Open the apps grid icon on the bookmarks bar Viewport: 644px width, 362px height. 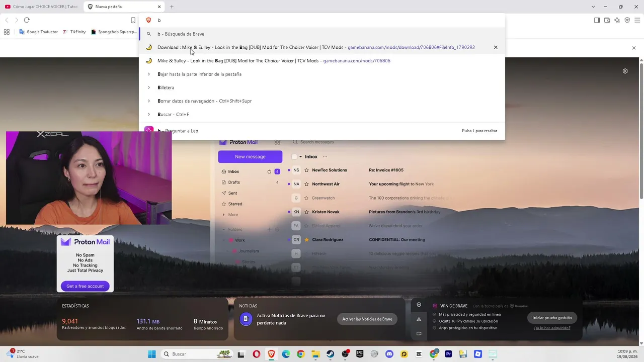[x=7, y=32]
